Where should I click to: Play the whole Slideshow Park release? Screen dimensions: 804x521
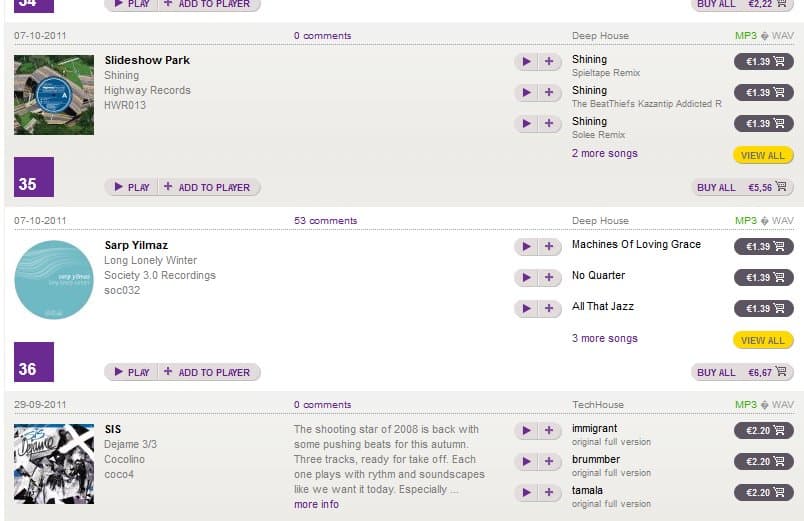tap(131, 187)
